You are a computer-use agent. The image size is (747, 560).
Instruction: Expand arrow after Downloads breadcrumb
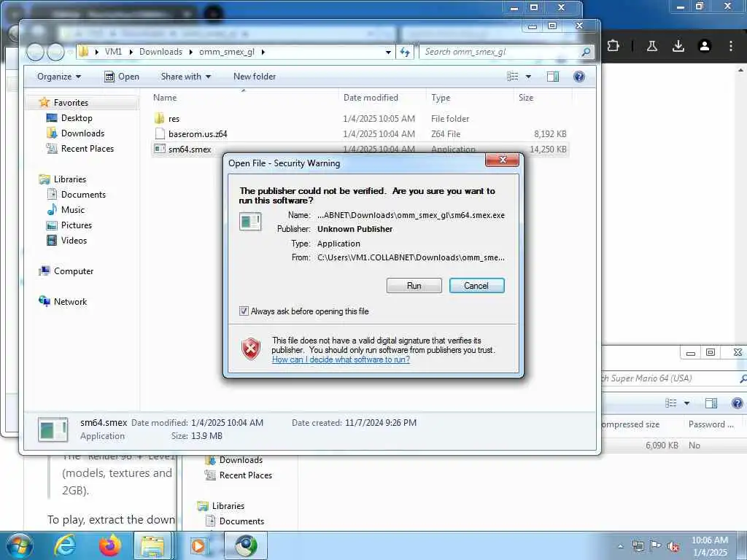190,52
